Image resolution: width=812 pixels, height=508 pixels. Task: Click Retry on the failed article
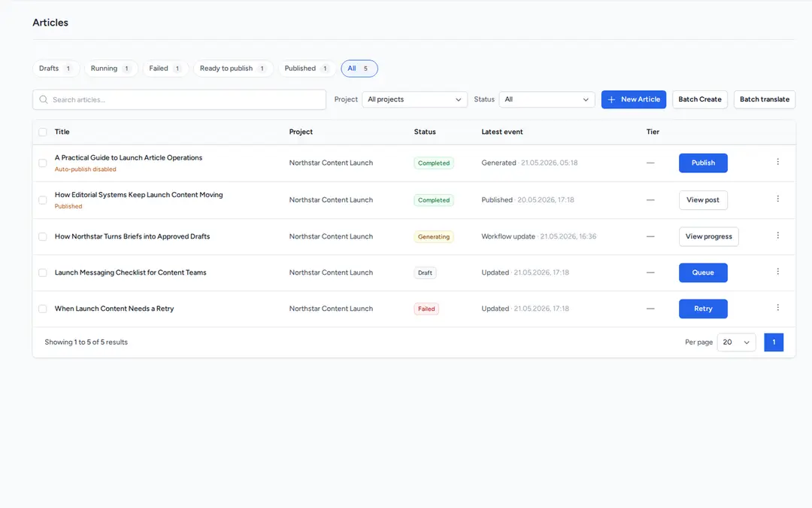[703, 309]
